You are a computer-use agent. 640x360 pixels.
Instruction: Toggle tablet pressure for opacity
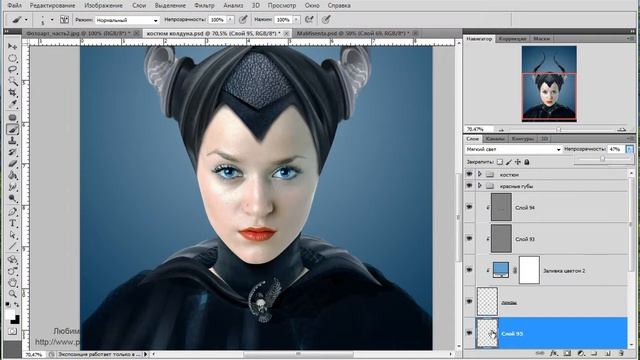click(243, 20)
